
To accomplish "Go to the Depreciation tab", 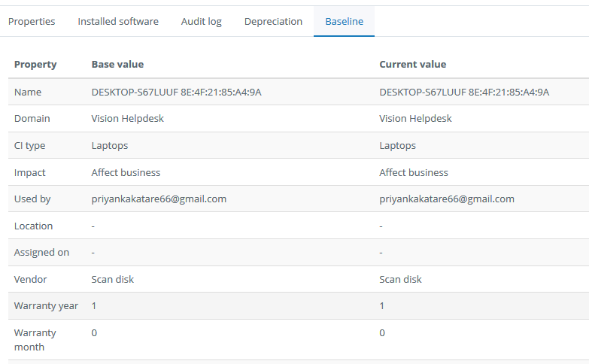I will tap(273, 21).
